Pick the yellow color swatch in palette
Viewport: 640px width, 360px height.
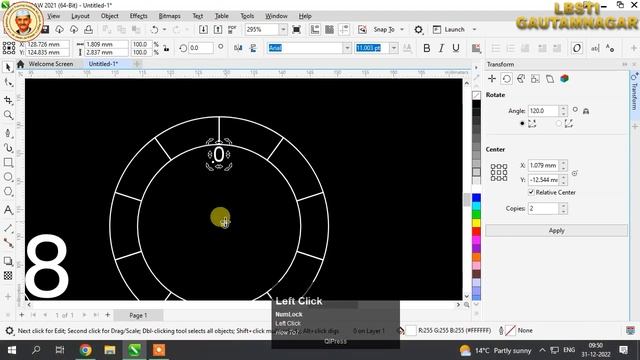476,223
